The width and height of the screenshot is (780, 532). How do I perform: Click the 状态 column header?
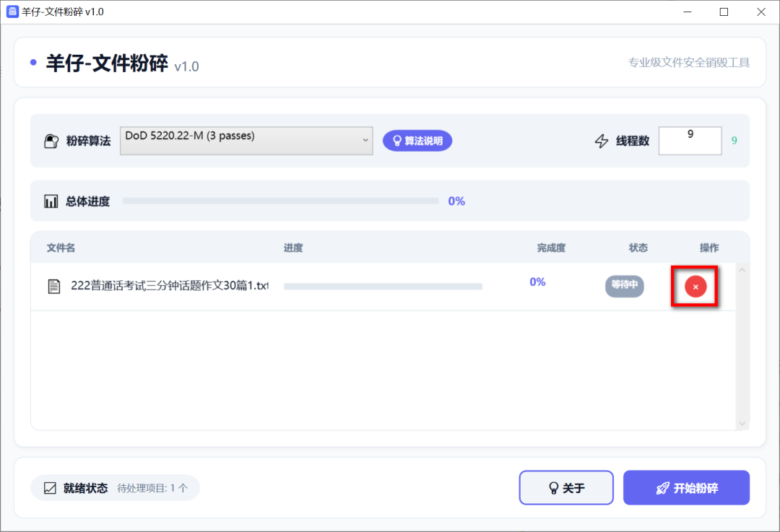(x=638, y=248)
